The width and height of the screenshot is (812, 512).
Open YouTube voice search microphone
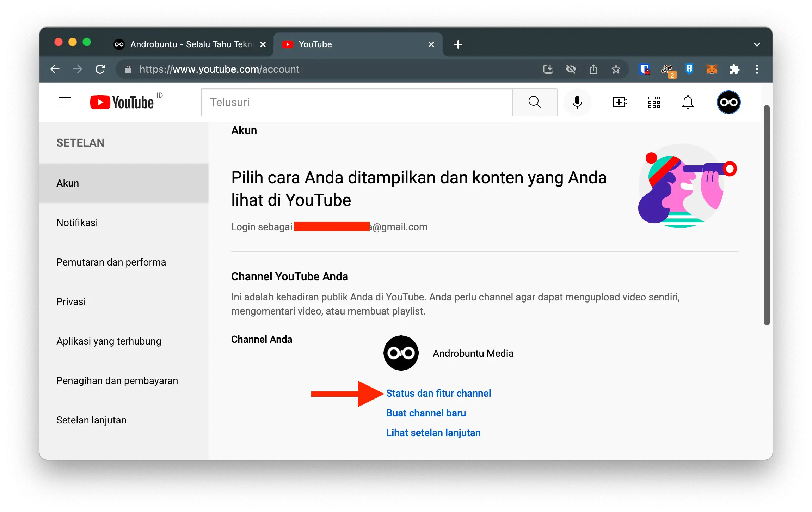pos(577,102)
